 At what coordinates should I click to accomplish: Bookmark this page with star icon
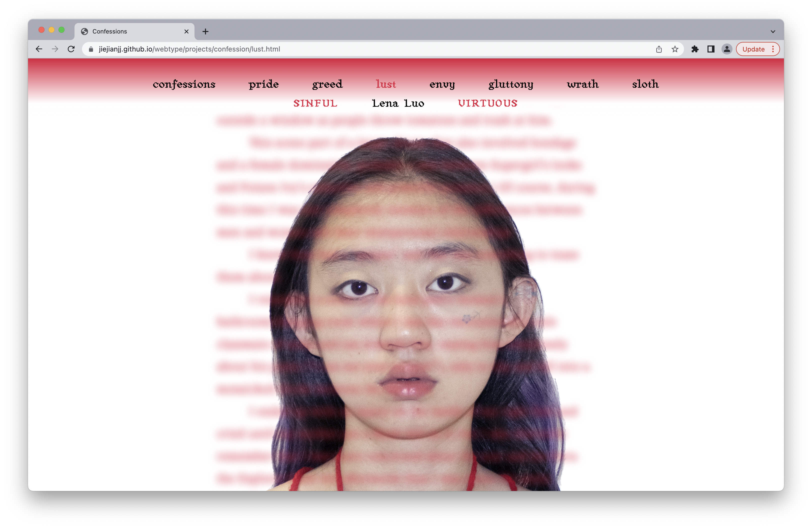(x=675, y=49)
